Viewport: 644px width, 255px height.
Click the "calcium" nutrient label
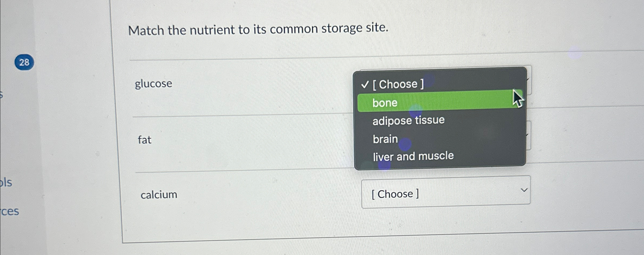pyautogui.click(x=159, y=195)
